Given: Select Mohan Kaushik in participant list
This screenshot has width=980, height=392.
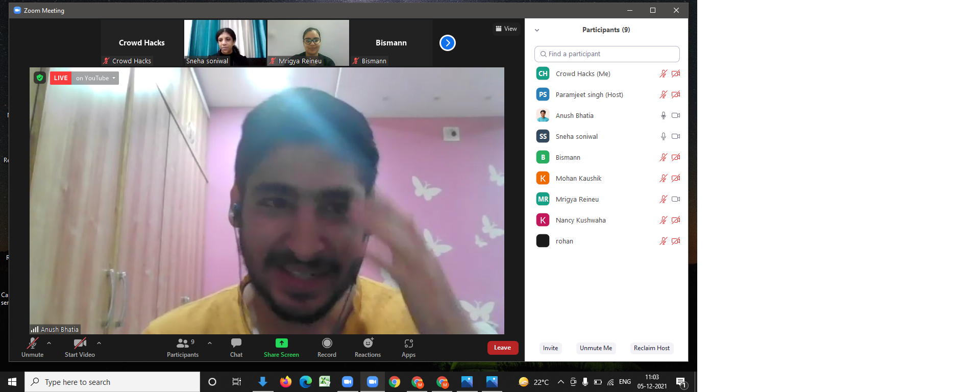Looking at the screenshot, I should 607,178.
